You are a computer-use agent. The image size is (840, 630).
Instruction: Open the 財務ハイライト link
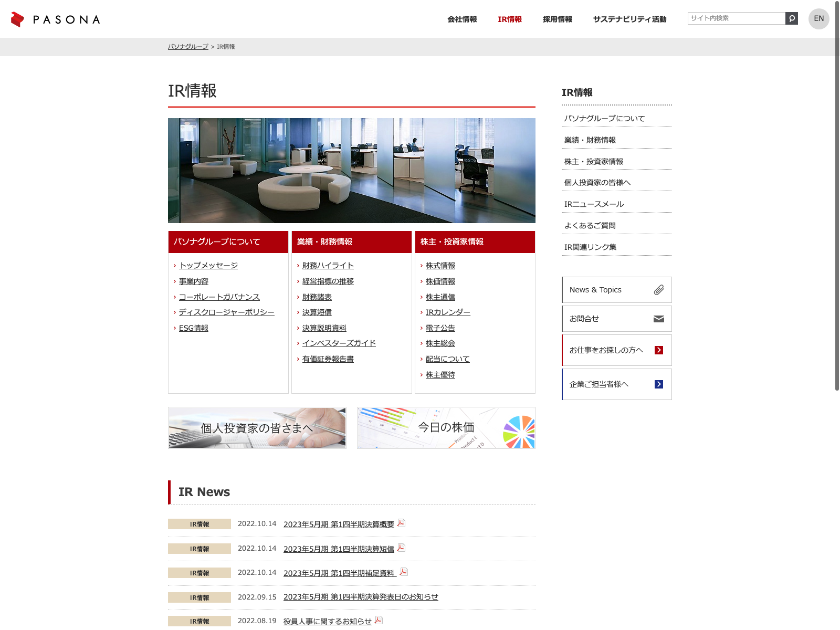coord(328,266)
